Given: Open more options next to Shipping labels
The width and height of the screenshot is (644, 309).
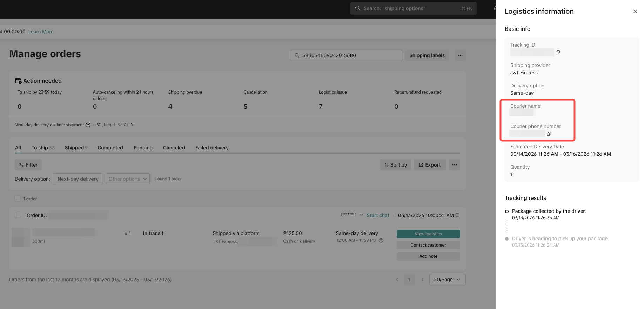Looking at the screenshot, I should [460, 55].
